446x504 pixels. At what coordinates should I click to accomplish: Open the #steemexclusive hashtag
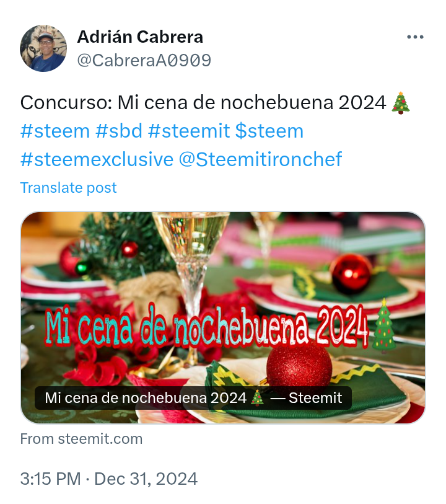[x=97, y=159]
